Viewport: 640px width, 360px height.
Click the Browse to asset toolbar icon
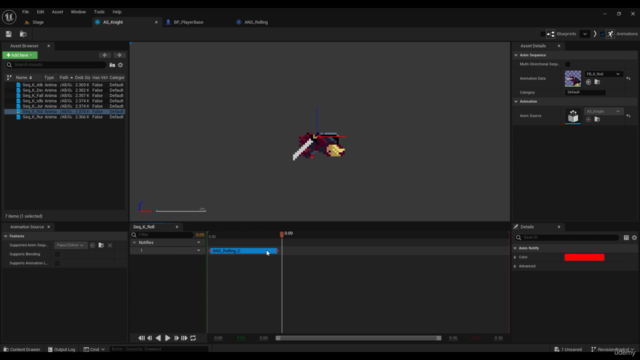pos(23,34)
